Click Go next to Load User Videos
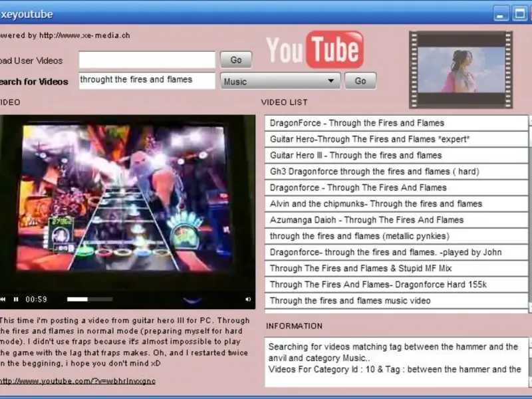Viewport: 532px width, 399px height. [236, 60]
